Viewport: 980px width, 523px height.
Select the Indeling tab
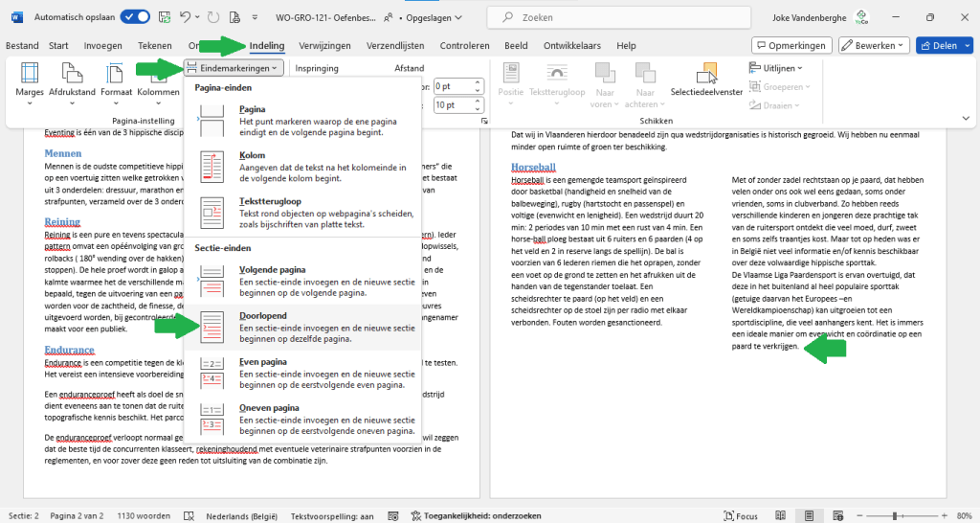pyautogui.click(x=267, y=46)
